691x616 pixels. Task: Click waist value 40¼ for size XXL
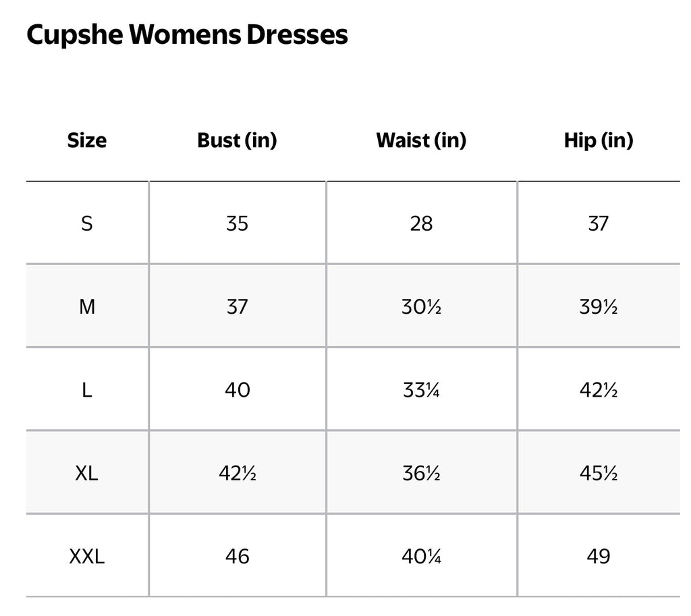[x=421, y=557]
